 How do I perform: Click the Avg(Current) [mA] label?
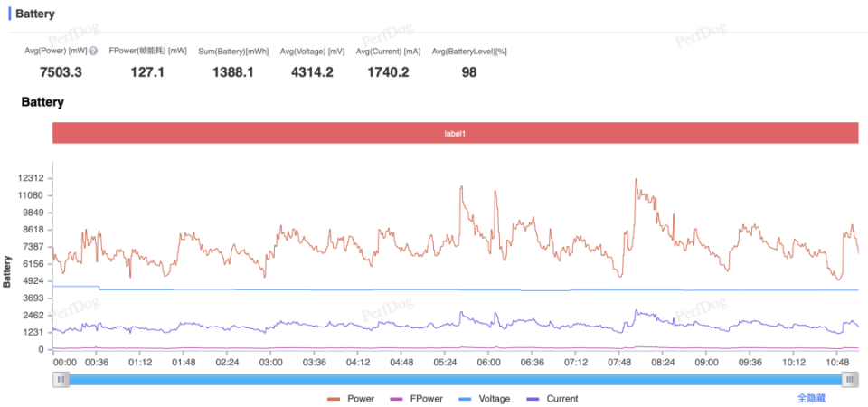388,51
